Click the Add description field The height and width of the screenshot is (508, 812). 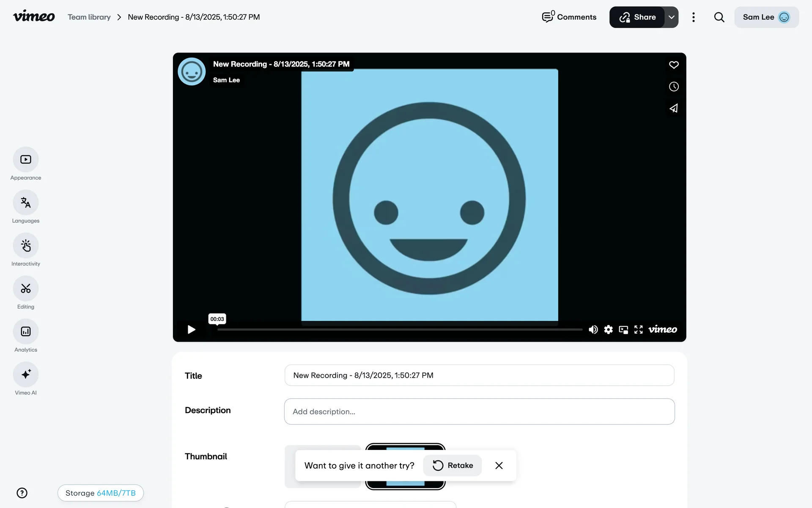click(x=479, y=411)
